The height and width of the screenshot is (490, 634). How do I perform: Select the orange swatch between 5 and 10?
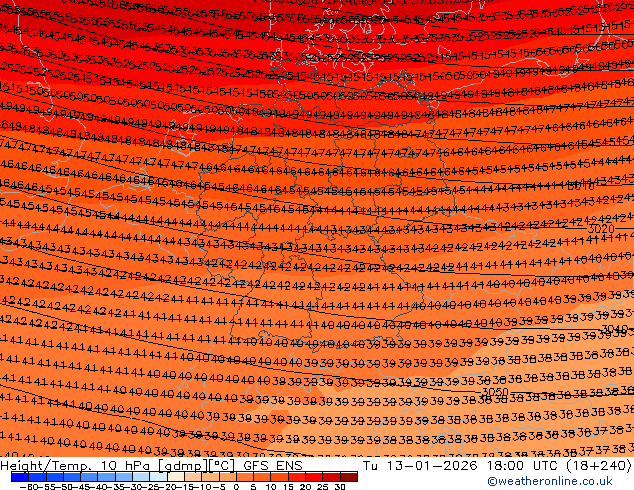tap(262, 477)
